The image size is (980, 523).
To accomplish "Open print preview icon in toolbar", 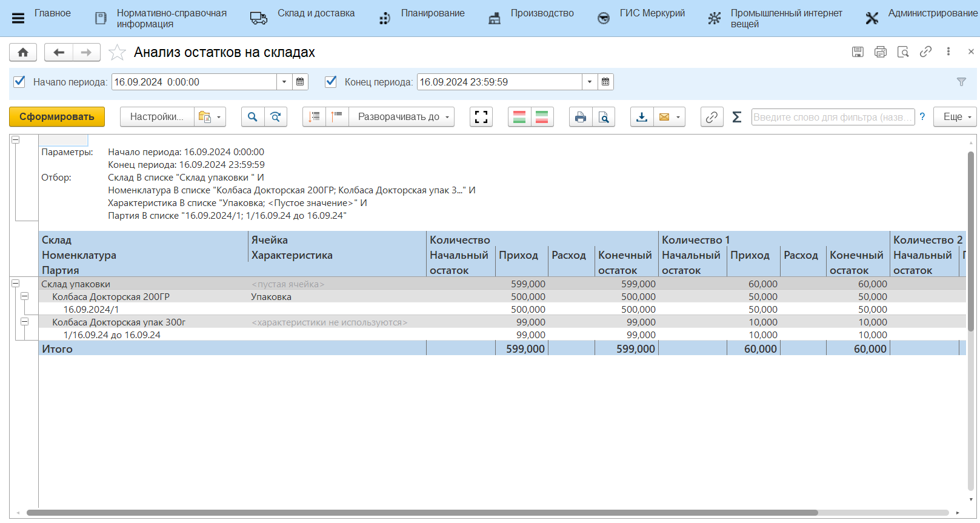I will click(604, 117).
